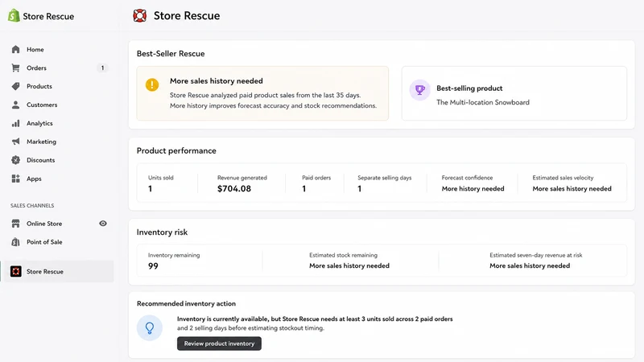Click the Orders cart icon
Image resolution: width=644 pixels, height=362 pixels.
pos(15,68)
